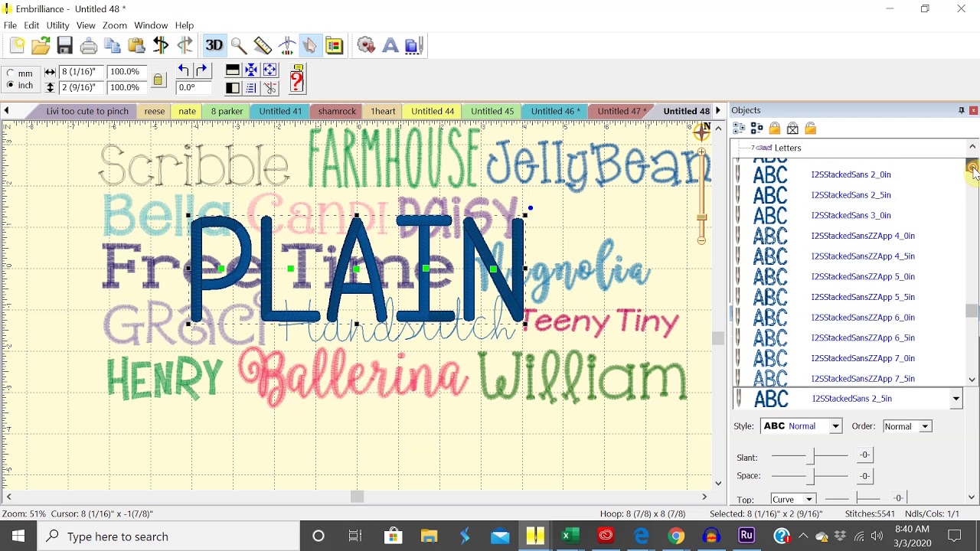980x551 pixels.
Task: Copy selection using the Copy icon
Action: (x=113, y=46)
